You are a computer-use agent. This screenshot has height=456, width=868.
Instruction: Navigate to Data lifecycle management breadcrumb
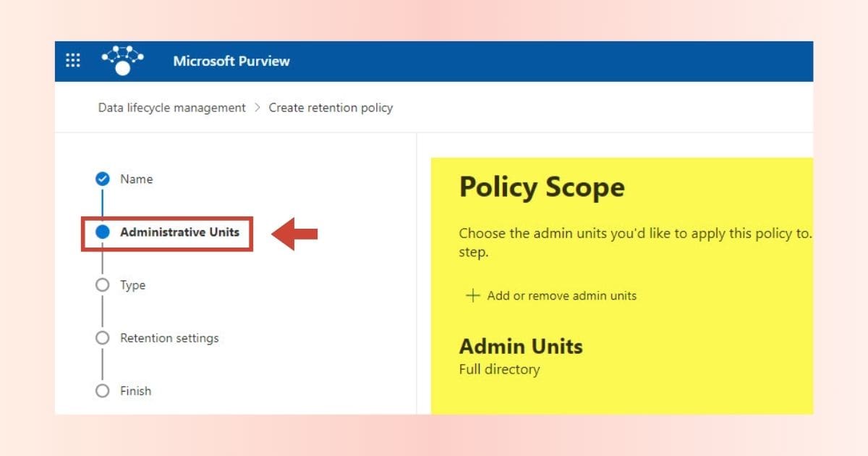[x=172, y=108]
